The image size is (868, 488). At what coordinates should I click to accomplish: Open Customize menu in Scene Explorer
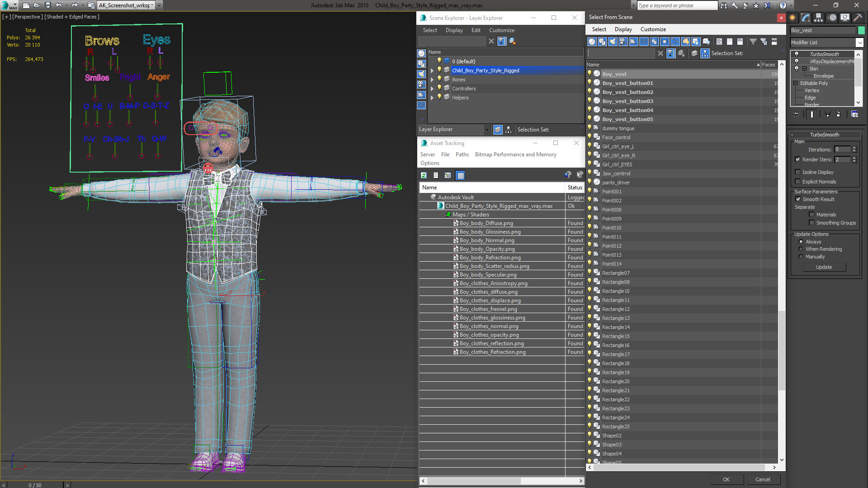(x=501, y=30)
